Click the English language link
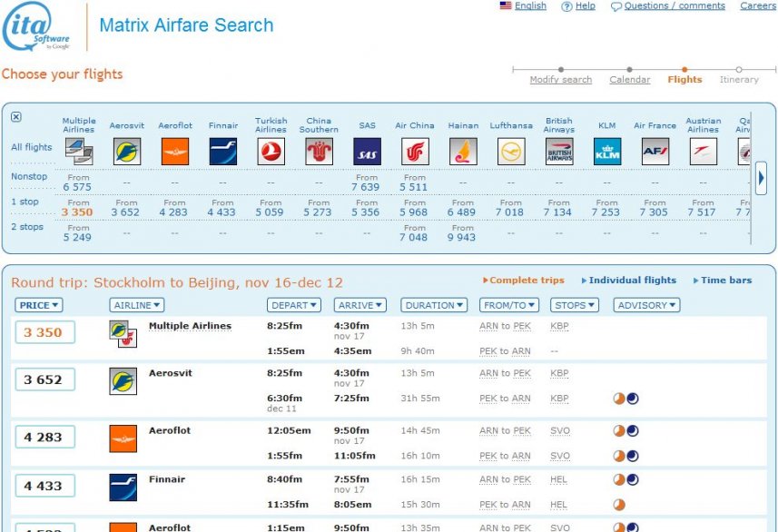 (530, 6)
